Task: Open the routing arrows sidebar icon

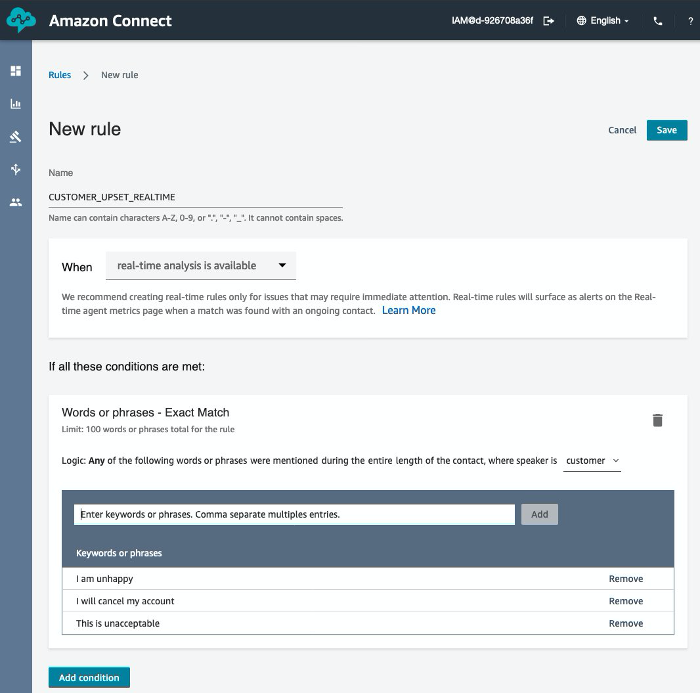Action: [16, 169]
